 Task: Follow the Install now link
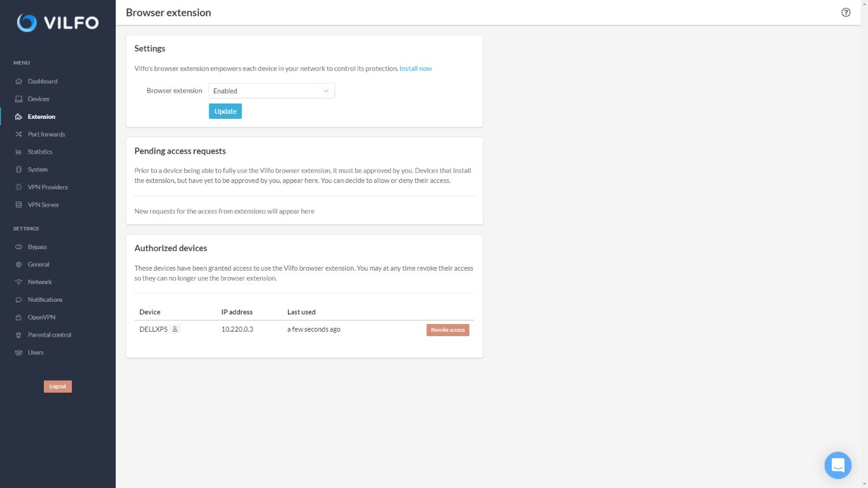416,69
